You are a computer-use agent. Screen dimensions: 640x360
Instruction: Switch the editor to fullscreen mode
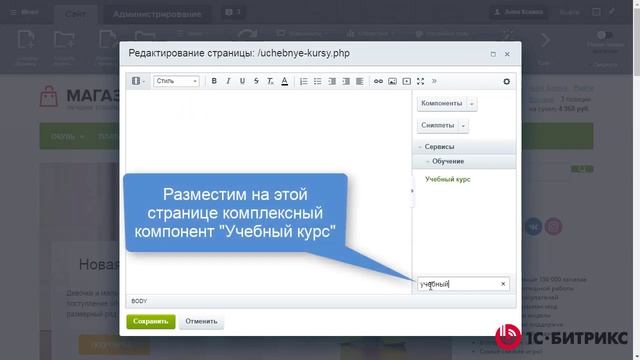(x=420, y=81)
